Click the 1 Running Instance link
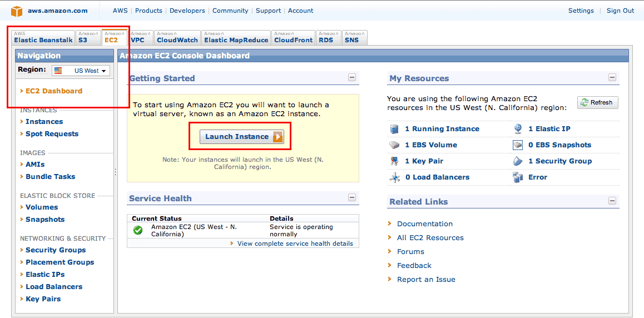 coord(442,129)
